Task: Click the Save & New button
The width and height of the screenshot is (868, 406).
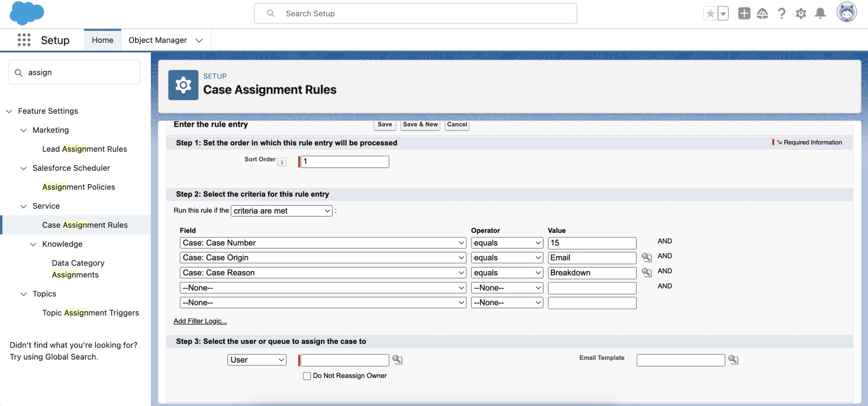Action: (x=420, y=125)
